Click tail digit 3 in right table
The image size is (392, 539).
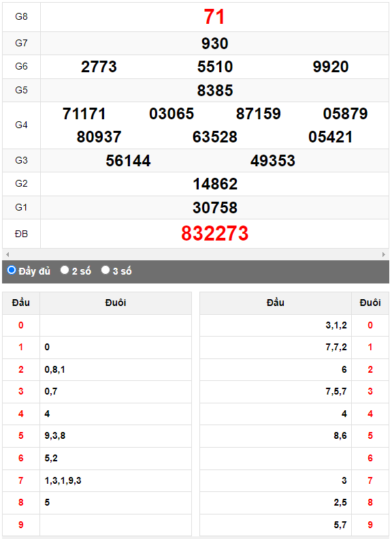370,391
